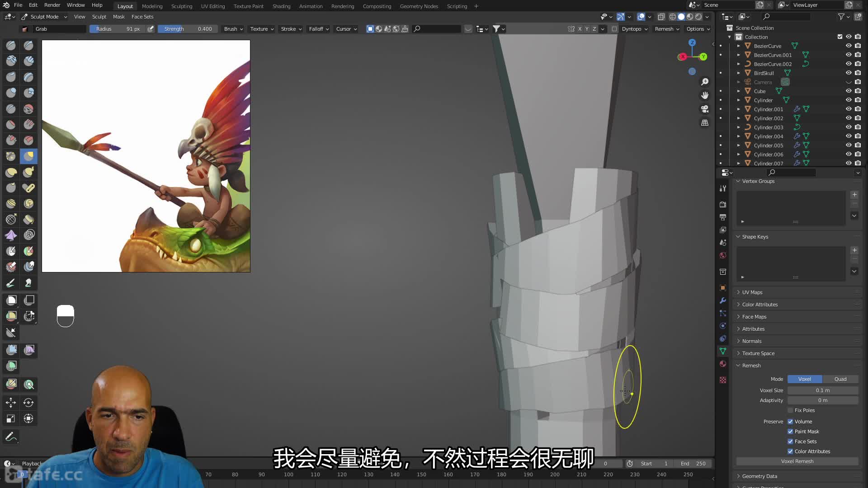
Task: Uncheck Preserve Volume
Action: [x=790, y=422]
